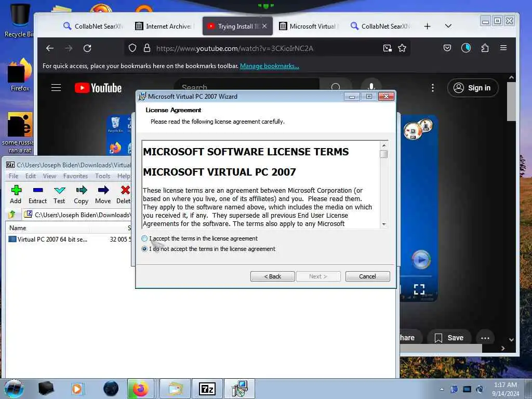Open the Edit menu in 7-Zip
532x399 pixels.
coord(31,176)
